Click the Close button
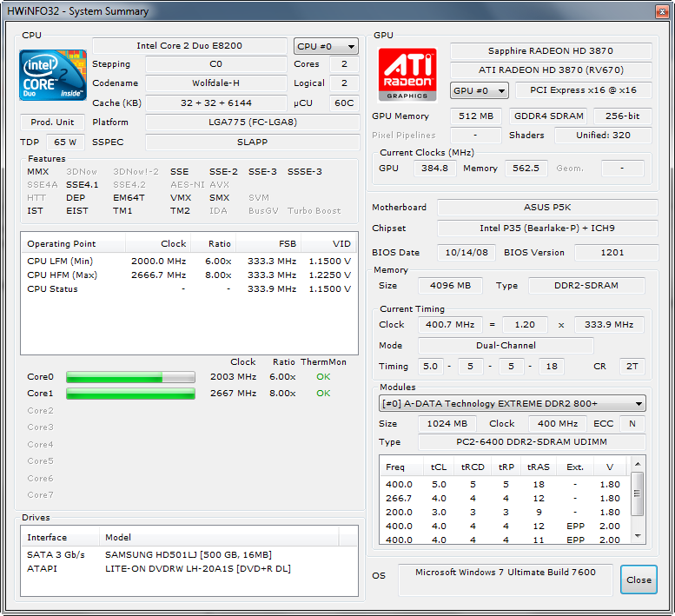675x616 pixels. coord(639,580)
